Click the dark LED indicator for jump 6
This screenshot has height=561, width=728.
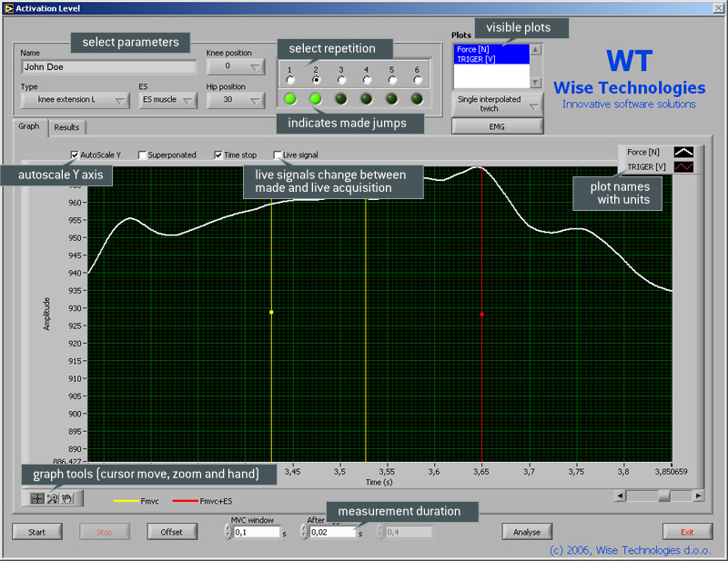(x=418, y=99)
